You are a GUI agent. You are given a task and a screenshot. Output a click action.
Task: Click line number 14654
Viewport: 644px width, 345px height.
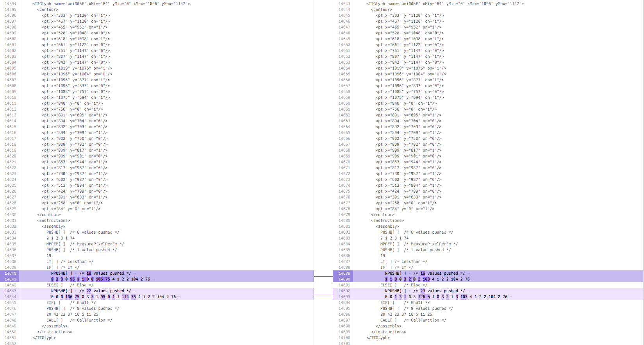[344, 68]
